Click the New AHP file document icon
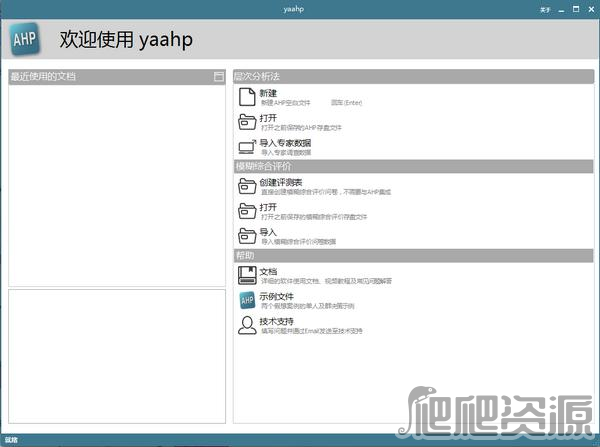This screenshot has height=447, width=600. pyautogui.click(x=246, y=96)
